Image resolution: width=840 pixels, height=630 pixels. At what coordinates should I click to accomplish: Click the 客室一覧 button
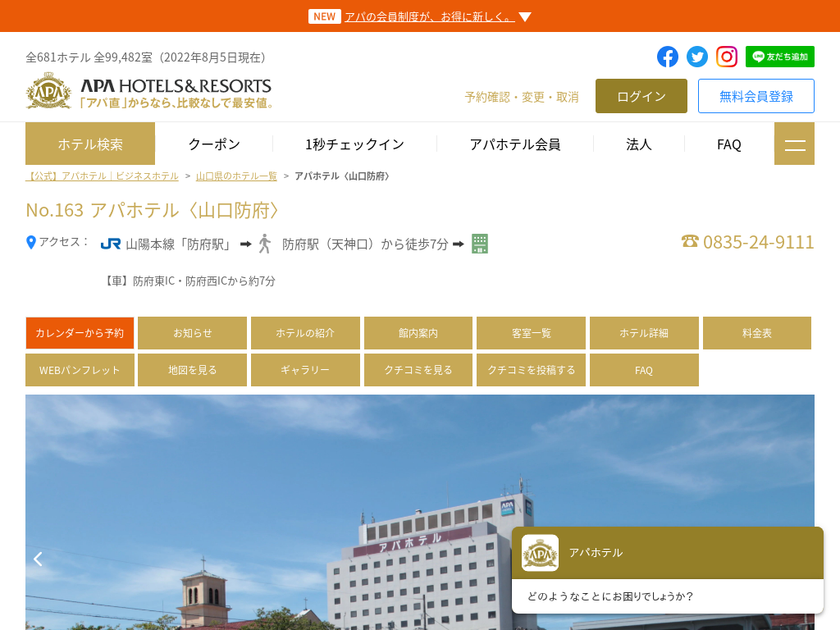531,333
